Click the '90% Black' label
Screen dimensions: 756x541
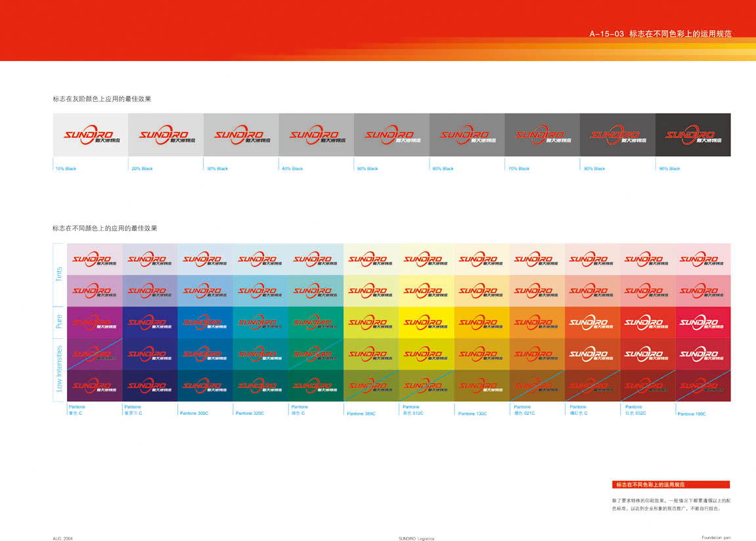tap(670, 169)
